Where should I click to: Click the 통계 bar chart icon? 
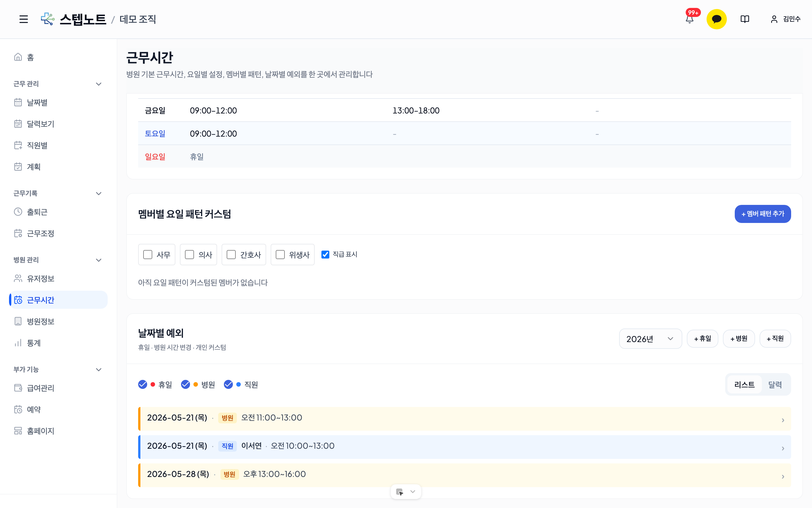pyautogui.click(x=18, y=343)
